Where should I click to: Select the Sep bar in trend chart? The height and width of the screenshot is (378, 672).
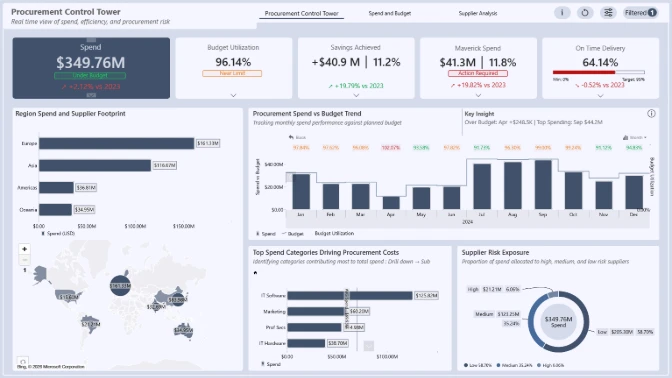[543, 185]
